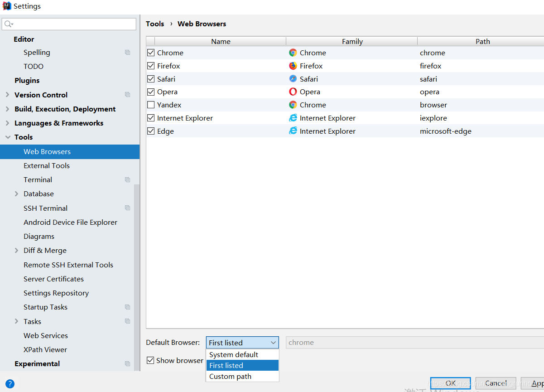The width and height of the screenshot is (544, 392).
Task: Choose First listed option
Action: point(242,365)
